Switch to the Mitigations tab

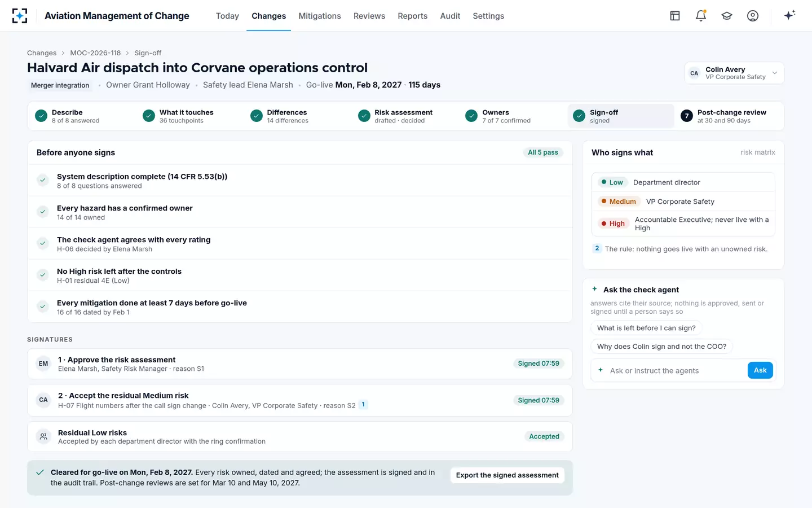click(x=320, y=16)
